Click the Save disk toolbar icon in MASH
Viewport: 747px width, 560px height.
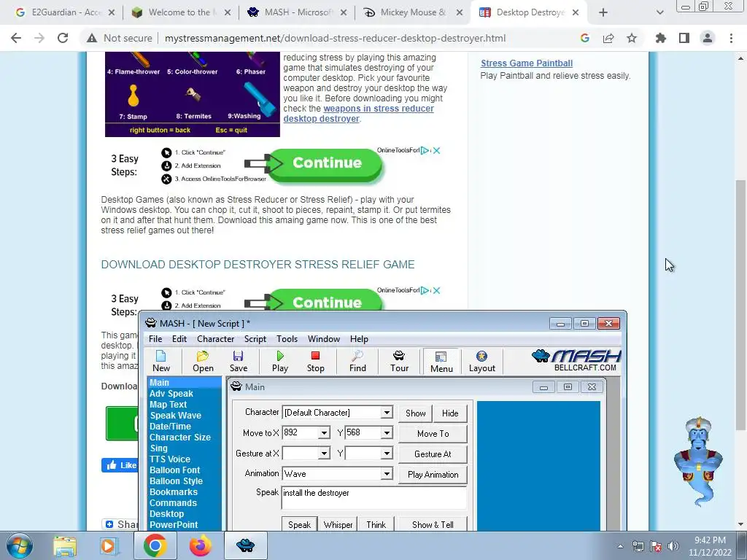tap(239, 361)
